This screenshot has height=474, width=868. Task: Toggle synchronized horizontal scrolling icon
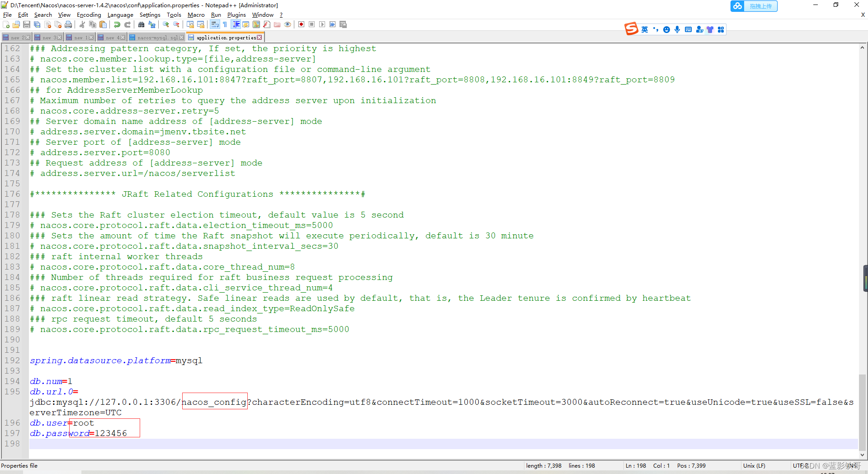201,24
